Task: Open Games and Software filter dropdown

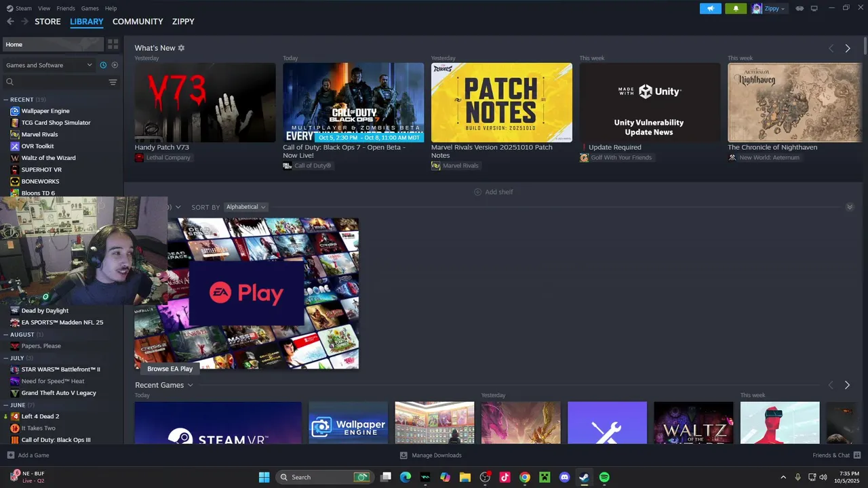Action: click(49, 65)
